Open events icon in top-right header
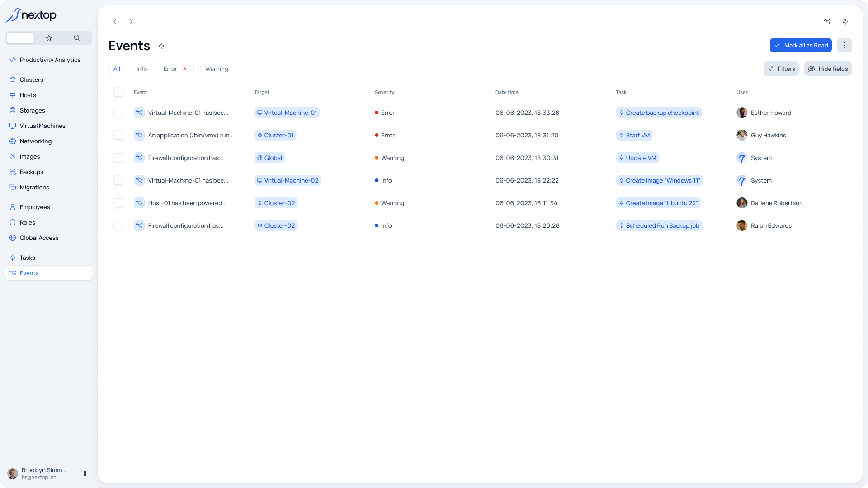 pos(827,22)
